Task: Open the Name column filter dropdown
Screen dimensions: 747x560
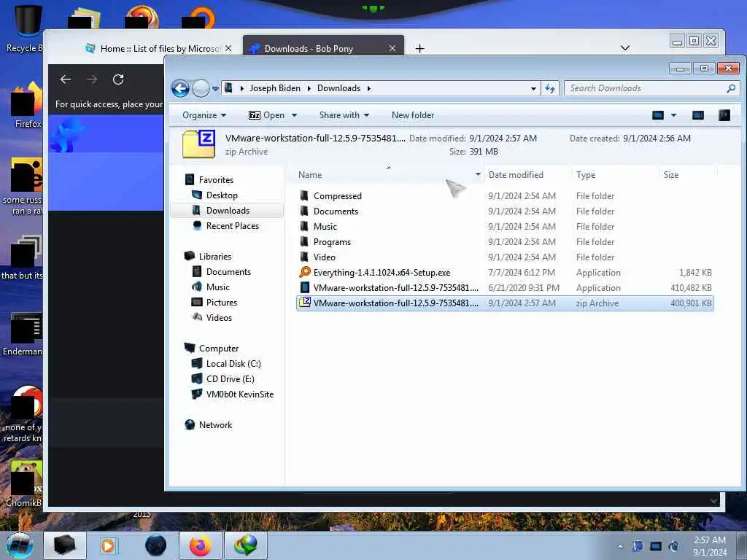Action: point(478,175)
